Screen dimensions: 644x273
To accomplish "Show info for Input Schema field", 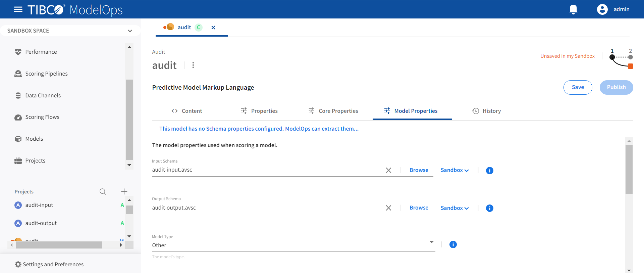I will (x=489, y=171).
